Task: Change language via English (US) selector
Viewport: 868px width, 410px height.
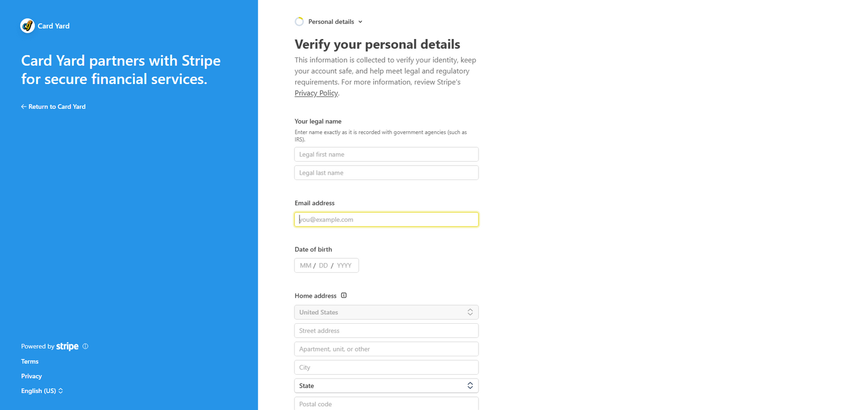Action: [x=42, y=390]
